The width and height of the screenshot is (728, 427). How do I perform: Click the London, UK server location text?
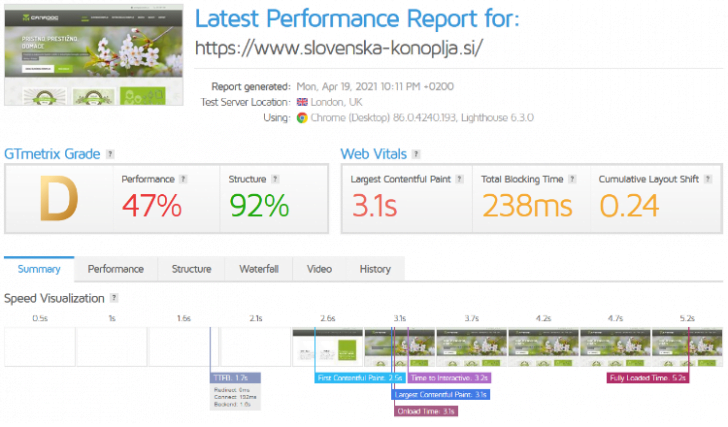(x=336, y=102)
